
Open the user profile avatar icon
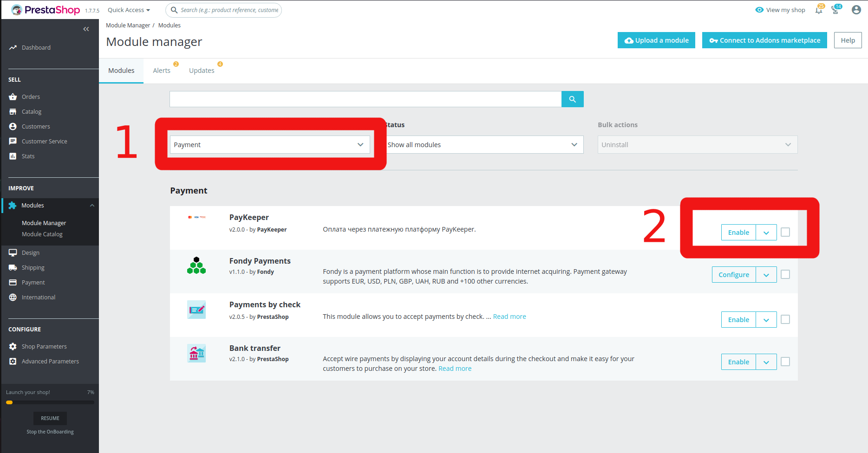pos(856,10)
